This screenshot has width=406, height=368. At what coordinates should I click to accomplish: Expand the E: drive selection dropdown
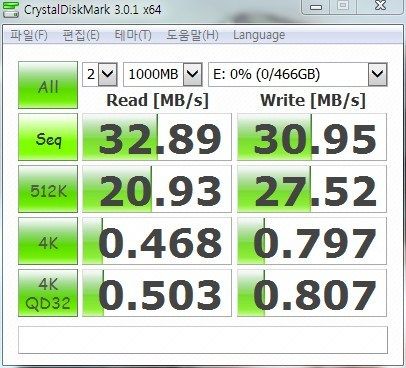click(378, 74)
